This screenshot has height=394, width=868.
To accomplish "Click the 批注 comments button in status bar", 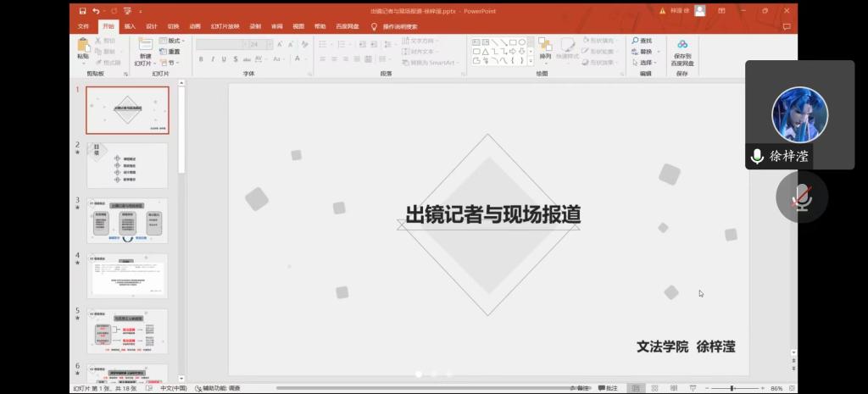I will [607, 388].
